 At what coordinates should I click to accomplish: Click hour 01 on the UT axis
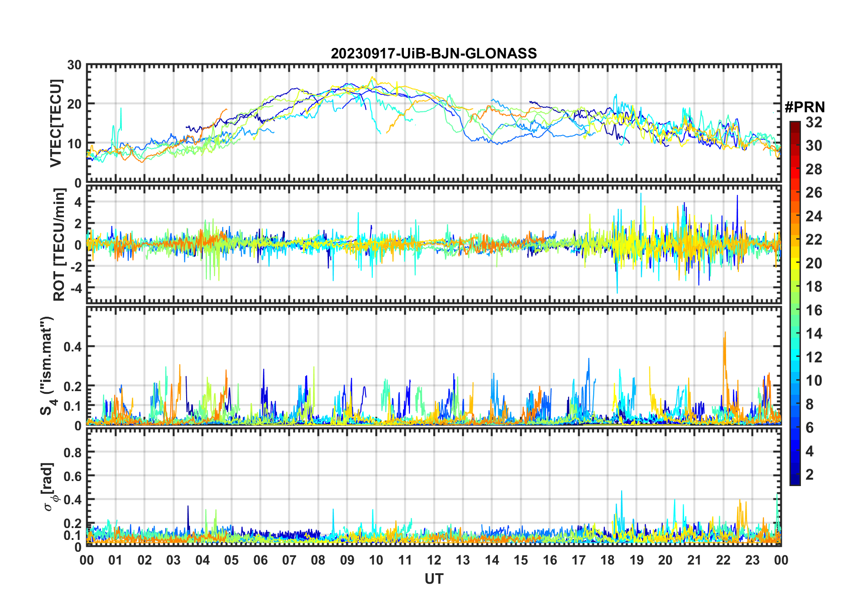pyautogui.click(x=115, y=560)
